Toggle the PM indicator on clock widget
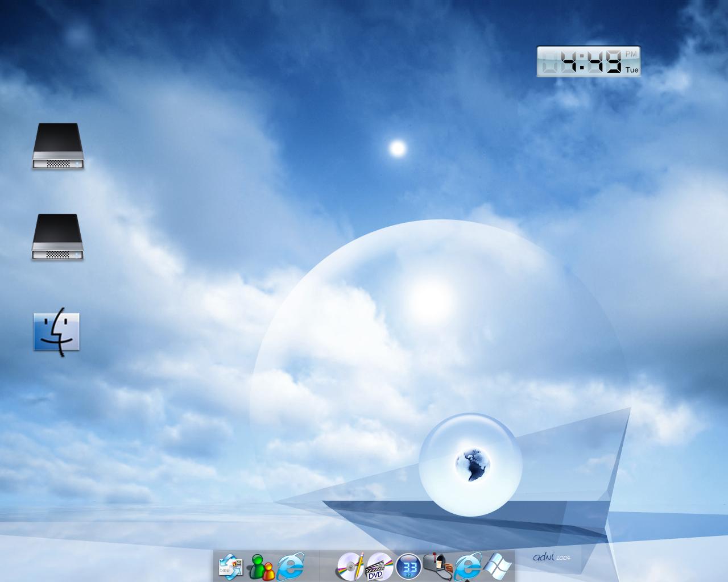The height and width of the screenshot is (582, 728). click(x=631, y=53)
